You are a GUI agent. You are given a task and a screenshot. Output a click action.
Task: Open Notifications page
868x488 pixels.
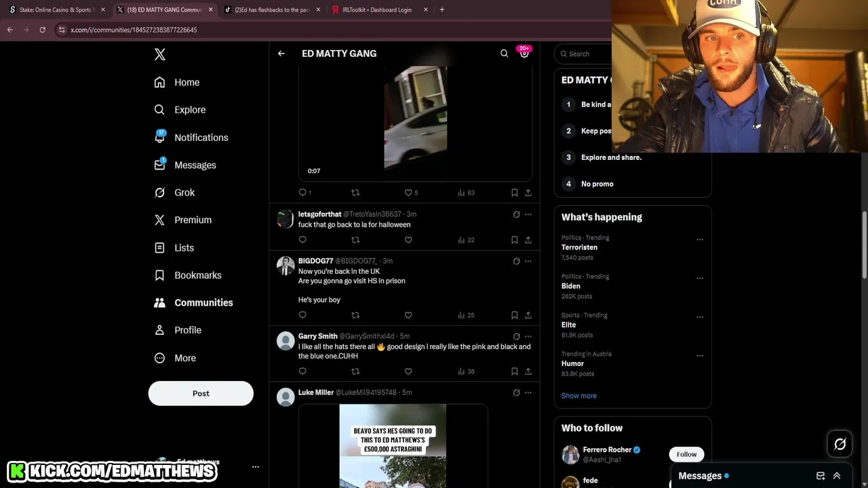[191, 138]
